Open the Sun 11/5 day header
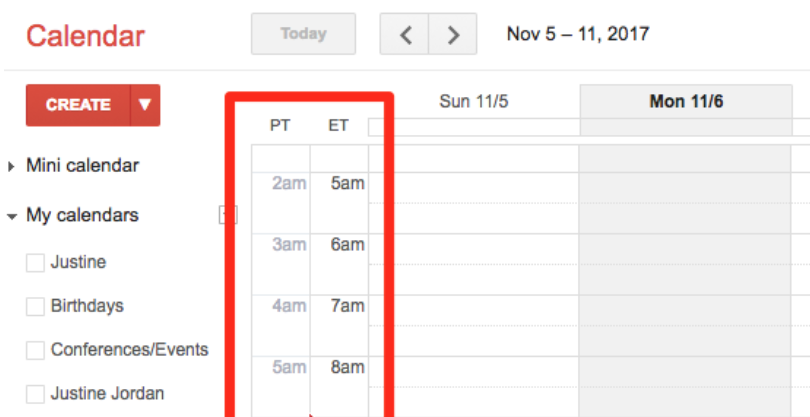The height and width of the screenshot is (417, 810). coord(474,101)
